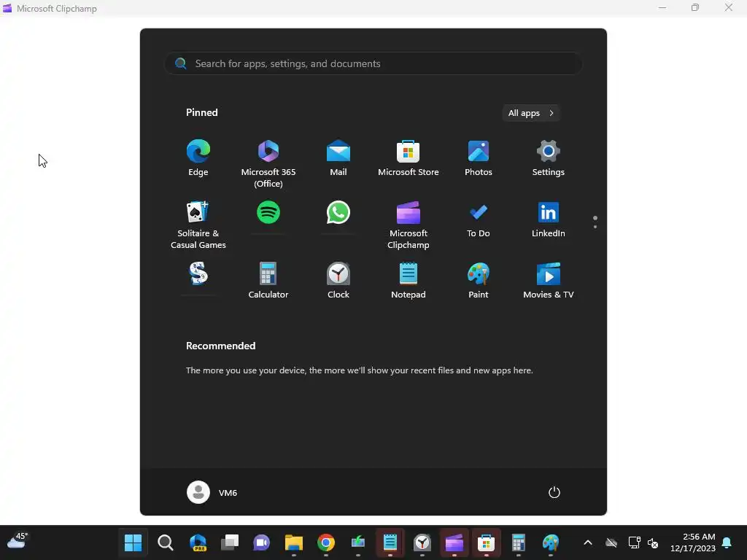This screenshot has height=560, width=747.
Task: Switch to Clipchamp on the taskbar
Action: pyautogui.click(x=454, y=542)
